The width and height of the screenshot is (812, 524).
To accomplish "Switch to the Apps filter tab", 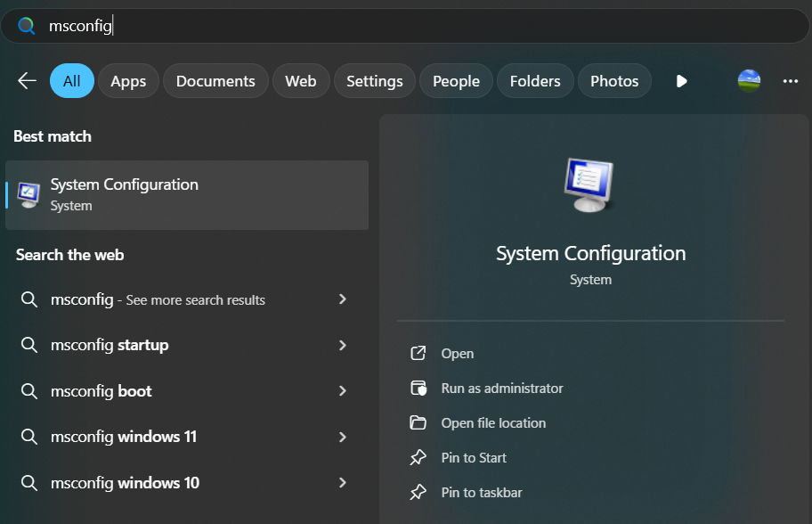I will click(128, 81).
